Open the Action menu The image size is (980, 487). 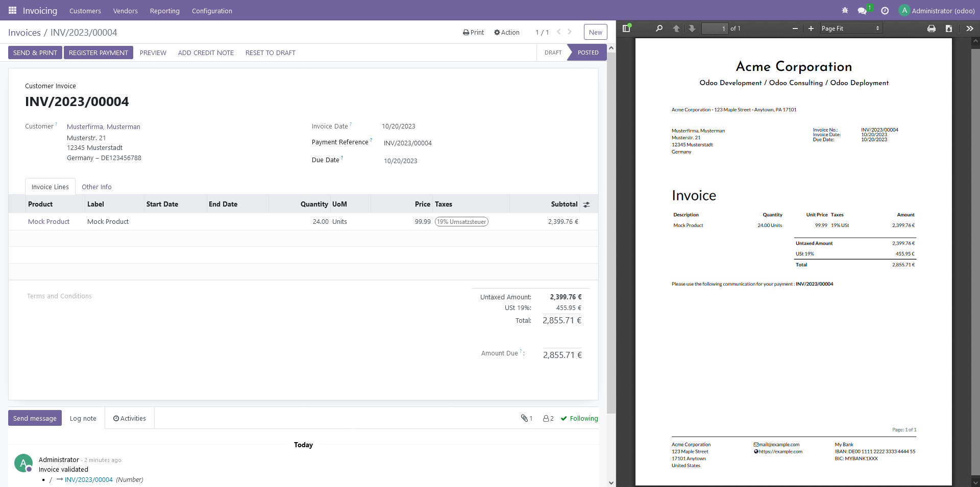pos(506,32)
